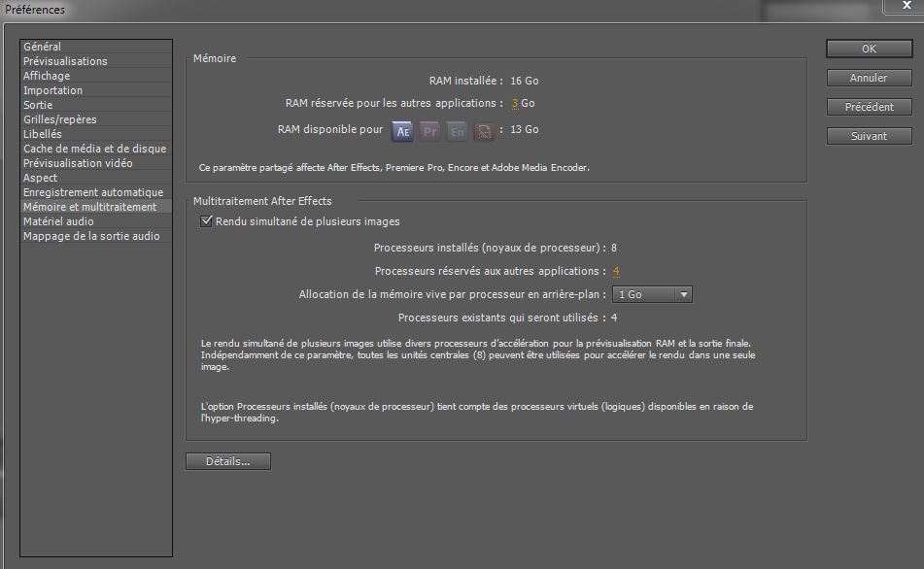Image resolution: width=924 pixels, height=569 pixels.
Task: Click RAM installée value 16 Go
Action: coord(525,81)
